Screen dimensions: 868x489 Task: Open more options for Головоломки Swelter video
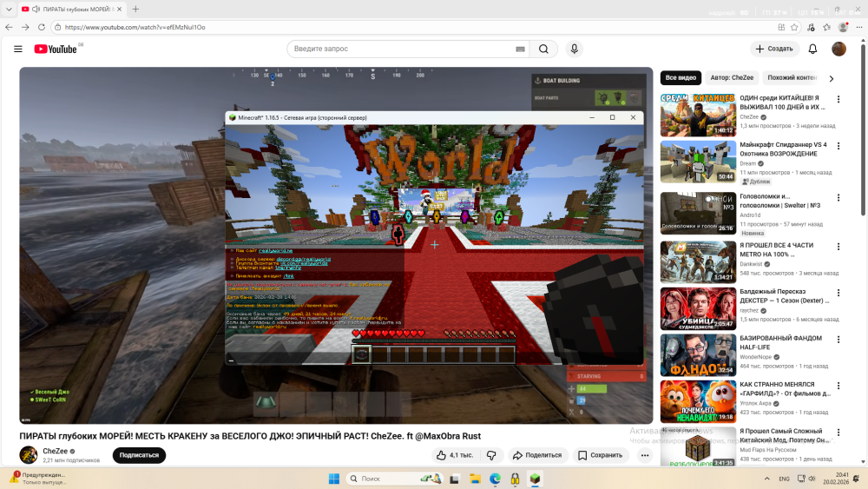[x=838, y=198]
